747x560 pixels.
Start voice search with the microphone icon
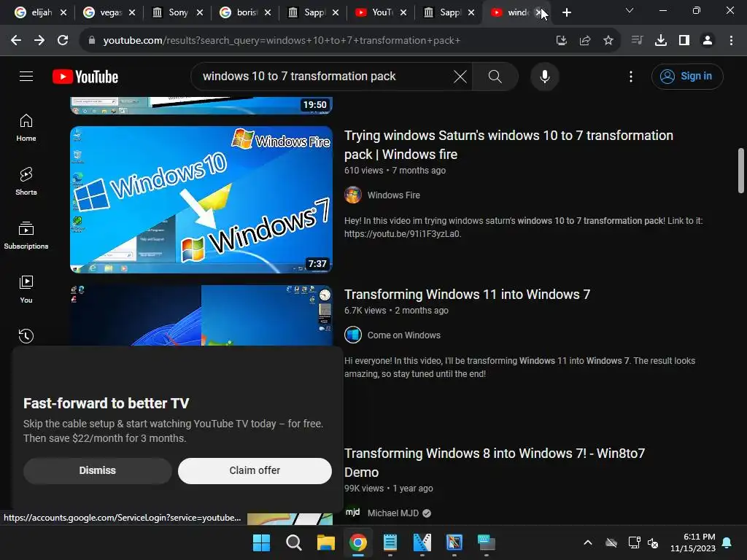pyautogui.click(x=544, y=76)
